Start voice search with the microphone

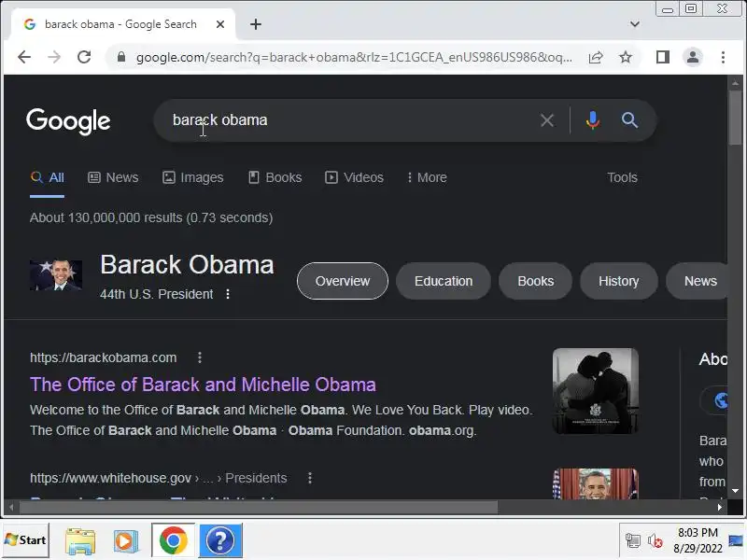coord(593,120)
